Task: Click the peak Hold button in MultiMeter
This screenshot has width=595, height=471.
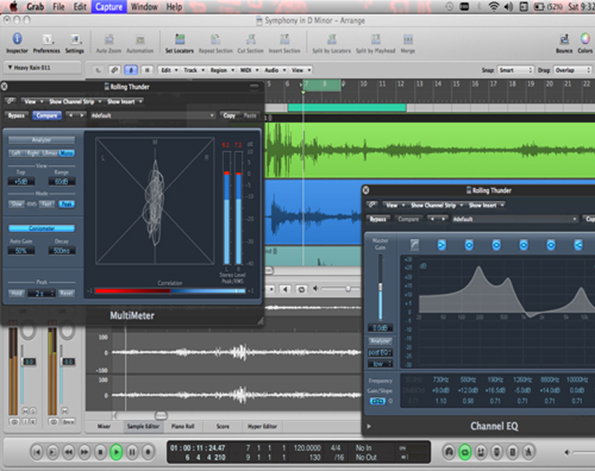Action: 16,293
